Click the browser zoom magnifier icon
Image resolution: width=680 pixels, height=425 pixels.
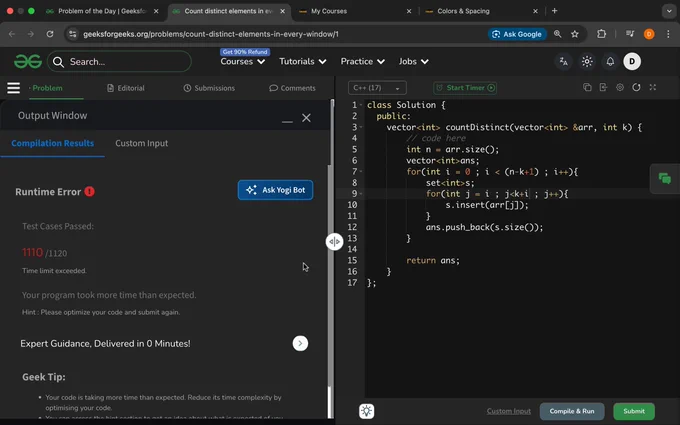click(557, 34)
